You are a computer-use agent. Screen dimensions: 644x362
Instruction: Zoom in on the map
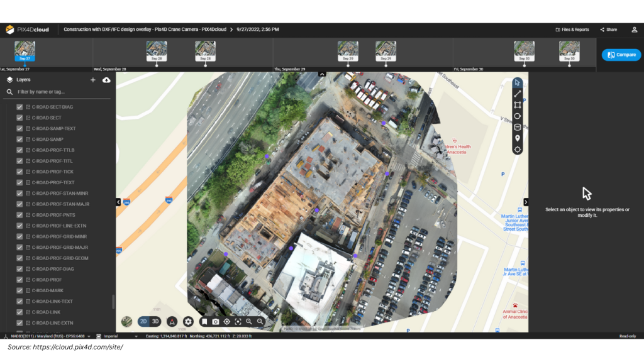tap(249, 322)
